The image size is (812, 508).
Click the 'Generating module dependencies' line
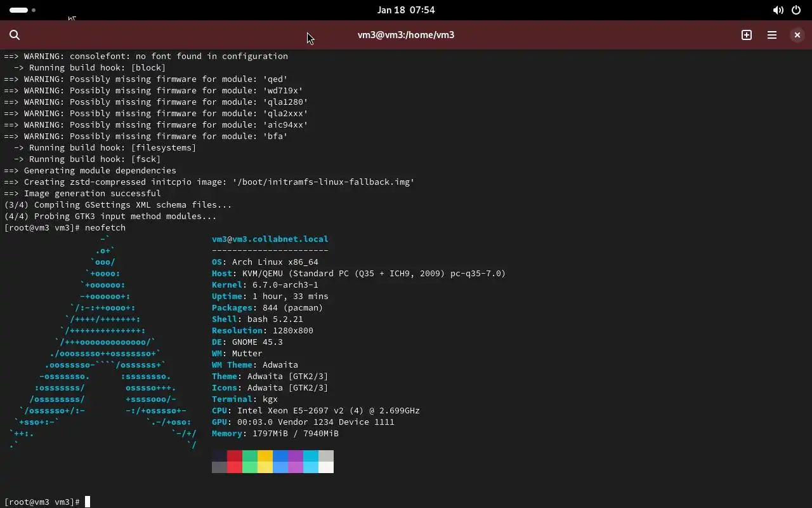click(x=90, y=171)
